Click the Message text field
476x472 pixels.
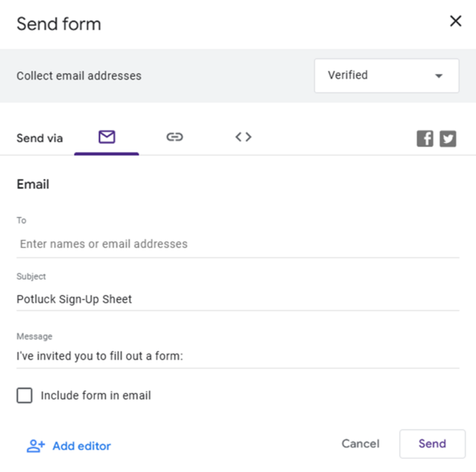click(x=237, y=356)
